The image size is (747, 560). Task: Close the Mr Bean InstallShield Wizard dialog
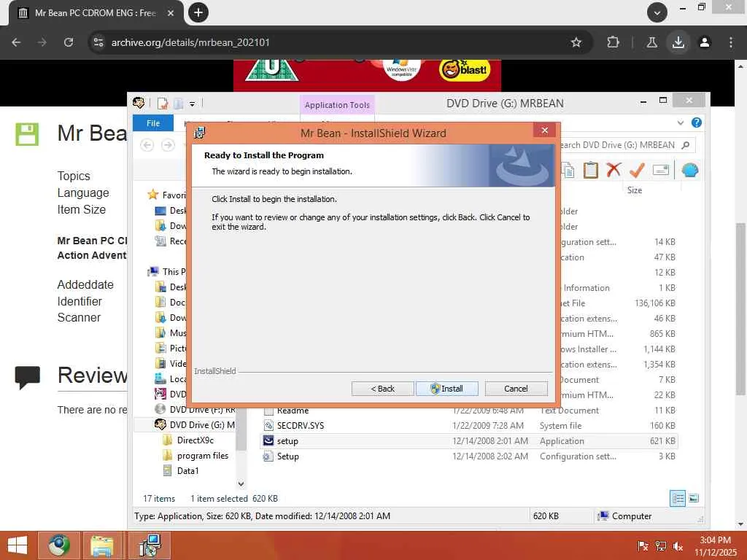point(544,131)
